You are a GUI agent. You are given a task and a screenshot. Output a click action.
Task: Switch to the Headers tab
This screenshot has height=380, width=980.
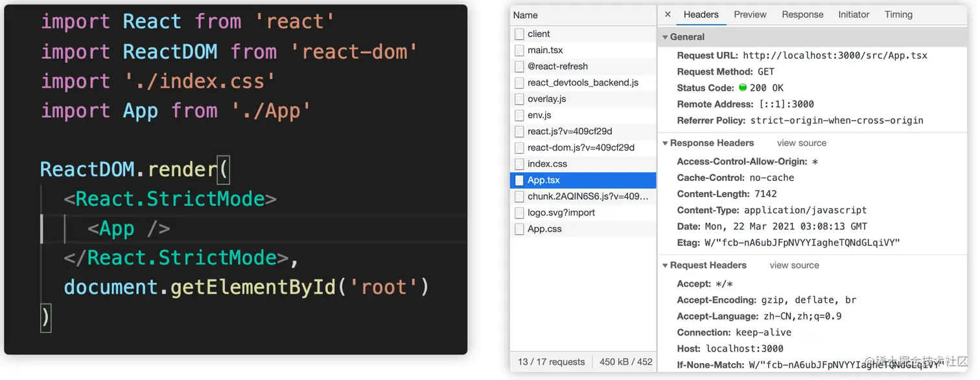(x=701, y=14)
